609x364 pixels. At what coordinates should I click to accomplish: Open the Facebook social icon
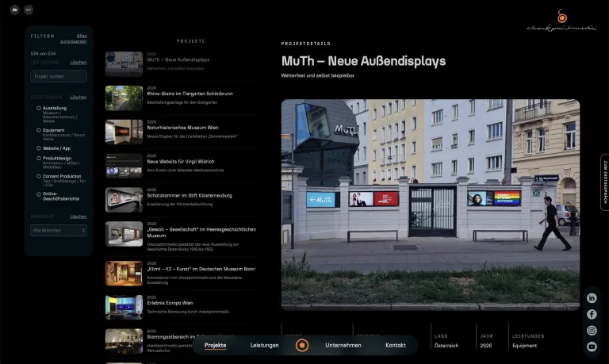[x=592, y=314]
